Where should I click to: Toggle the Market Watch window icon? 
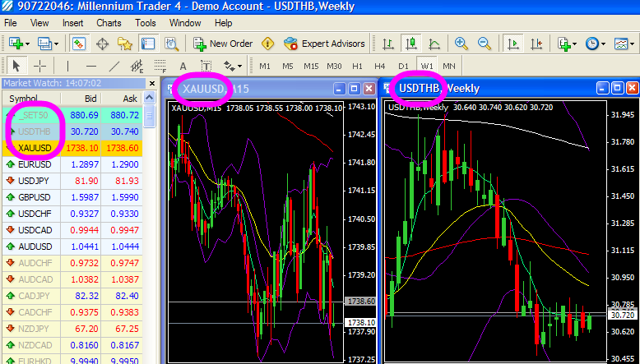[x=79, y=44]
